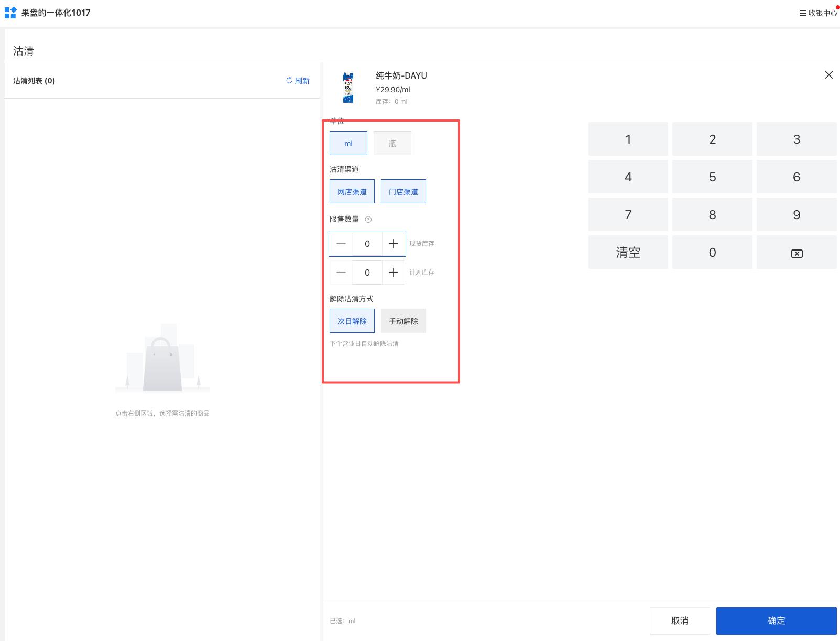The image size is (840, 641).
Task: Click the 刷新 link text
Action: click(302, 80)
